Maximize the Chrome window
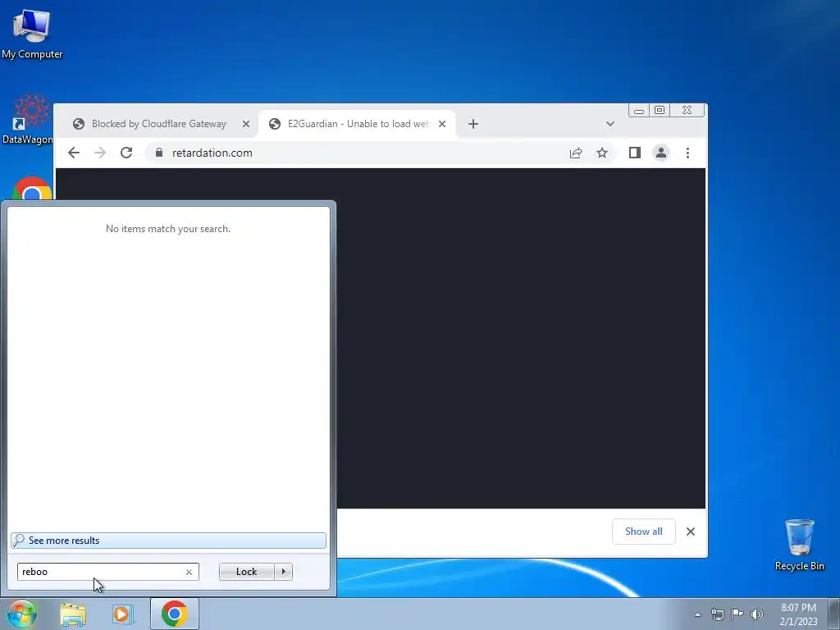Image resolution: width=840 pixels, height=630 pixels. point(660,111)
